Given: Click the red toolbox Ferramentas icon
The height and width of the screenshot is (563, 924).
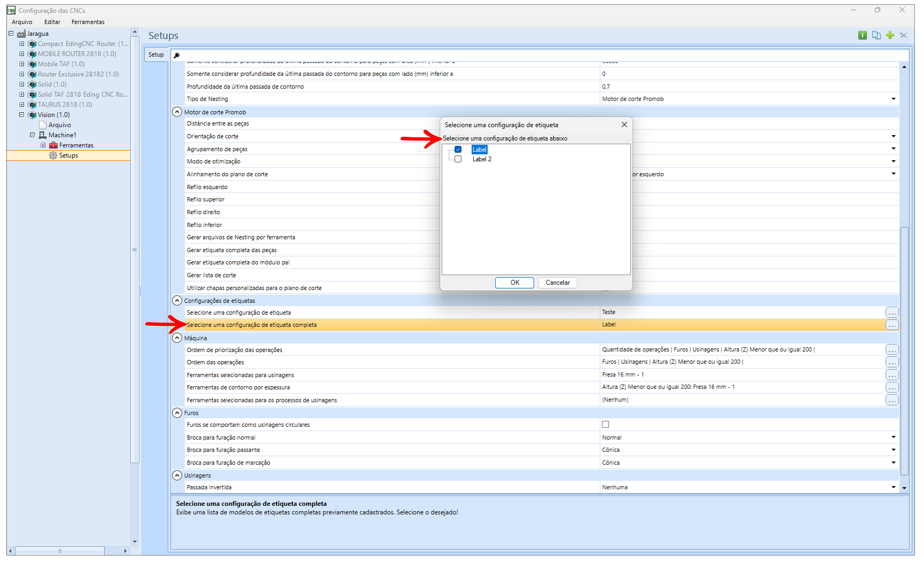Looking at the screenshot, I should [53, 145].
